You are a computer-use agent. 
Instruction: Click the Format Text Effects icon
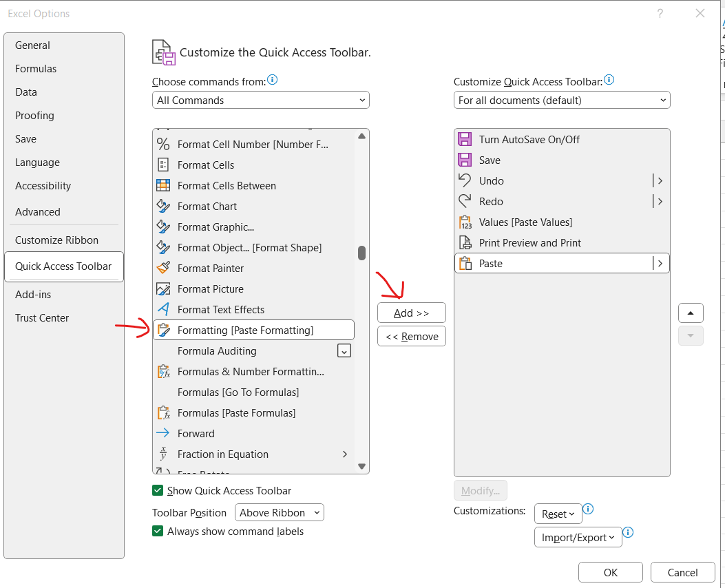click(x=162, y=309)
